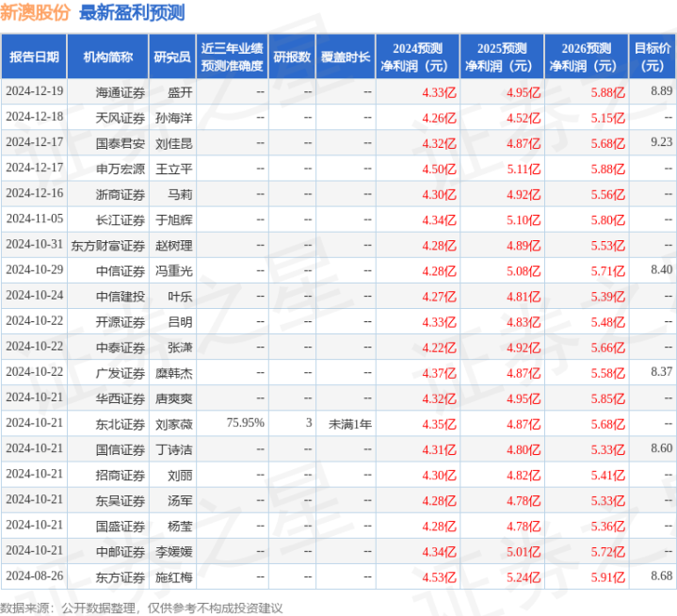Click 5.36亿 in the 国盛证券 row

[x=608, y=527]
